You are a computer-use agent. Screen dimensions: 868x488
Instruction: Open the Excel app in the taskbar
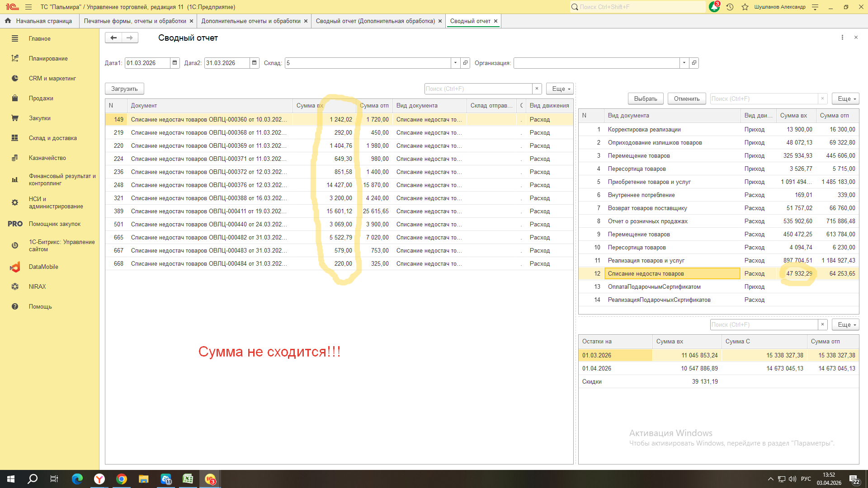click(x=188, y=479)
